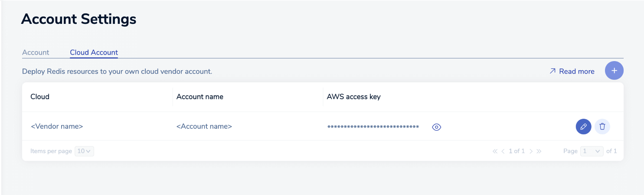Select the <Vendor name> cell

click(57, 127)
